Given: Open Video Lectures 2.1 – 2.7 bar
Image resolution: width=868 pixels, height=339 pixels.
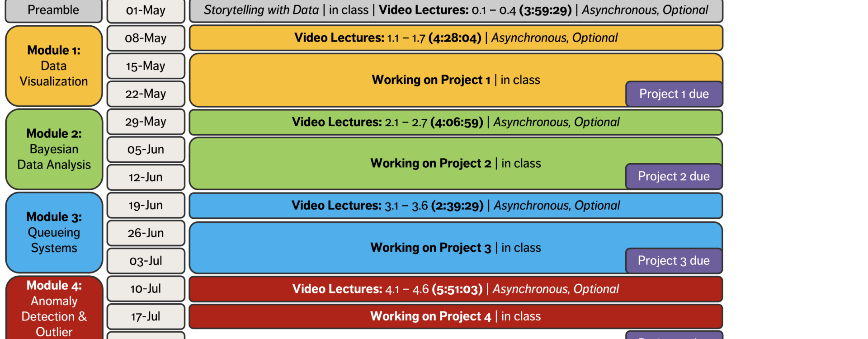Looking at the screenshot, I should (x=456, y=122).
